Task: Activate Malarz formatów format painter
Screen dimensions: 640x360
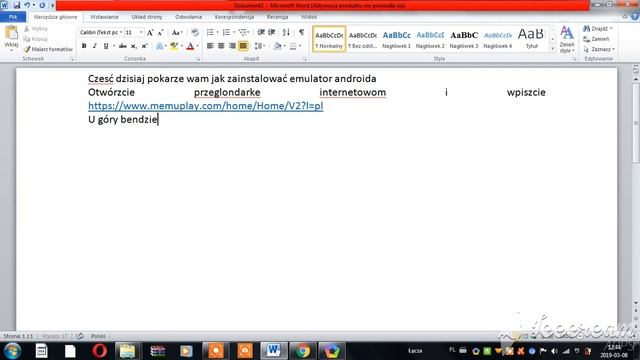Action: tap(48, 49)
